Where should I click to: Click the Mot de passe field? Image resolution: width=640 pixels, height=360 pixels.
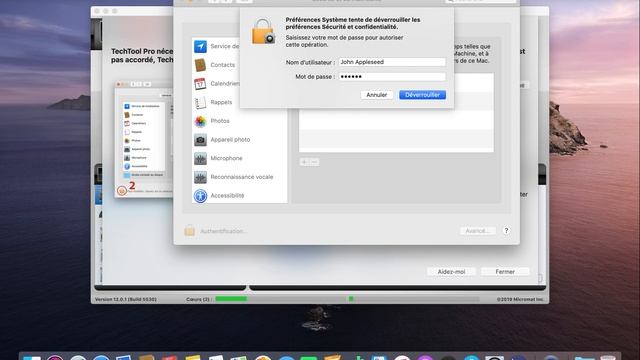pyautogui.click(x=392, y=77)
